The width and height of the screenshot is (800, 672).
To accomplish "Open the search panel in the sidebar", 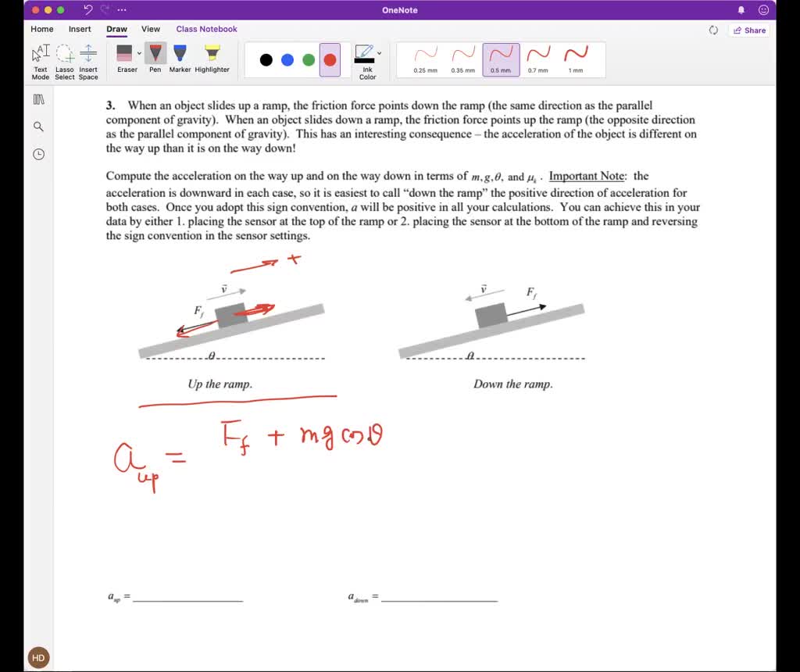I will 37,126.
